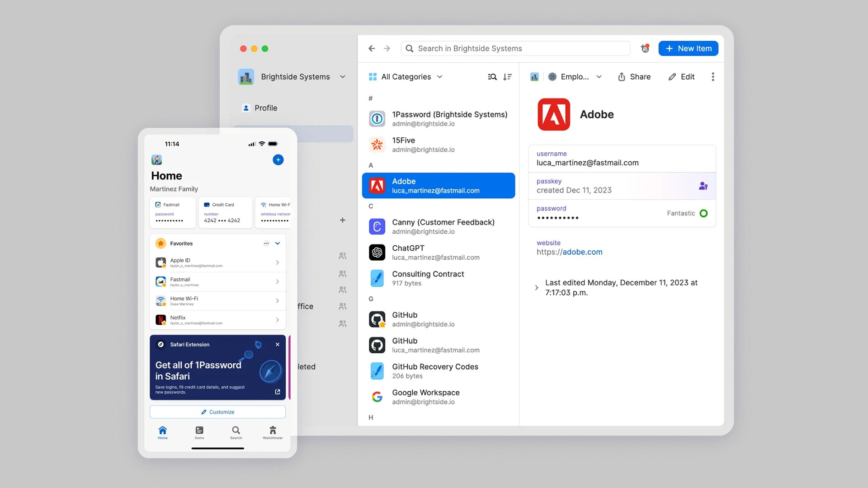This screenshot has height=488, width=868.
Task: Open the Watchtower tab on the phone
Action: (272, 433)
